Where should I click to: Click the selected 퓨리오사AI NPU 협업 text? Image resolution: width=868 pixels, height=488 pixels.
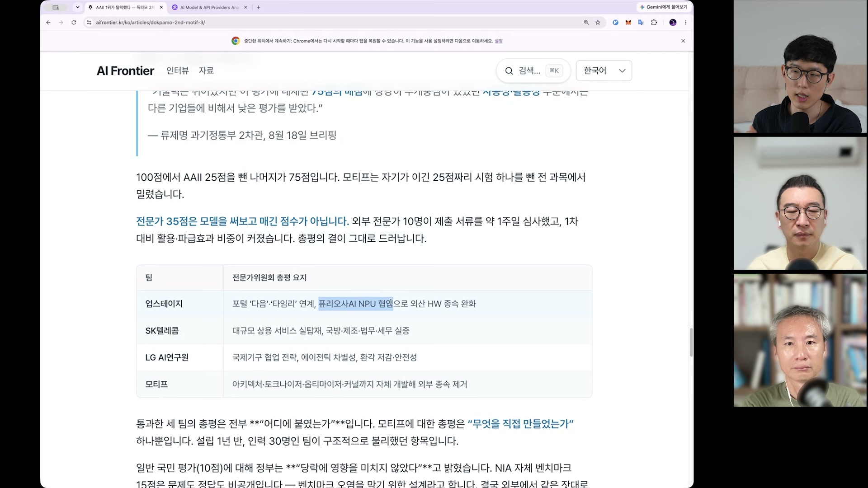pos(356,304)
